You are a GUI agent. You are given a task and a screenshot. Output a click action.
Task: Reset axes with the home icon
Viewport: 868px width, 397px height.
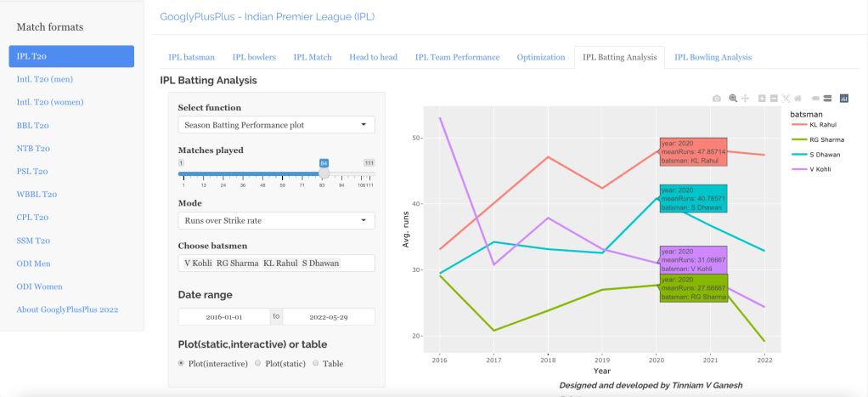(x=798, y=99)
